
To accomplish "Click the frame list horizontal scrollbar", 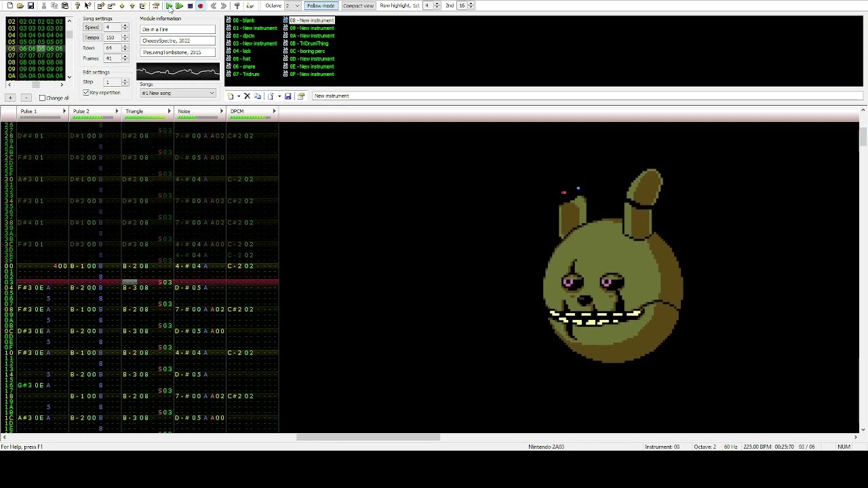I will pyautogui.click(x=35, y=85).
